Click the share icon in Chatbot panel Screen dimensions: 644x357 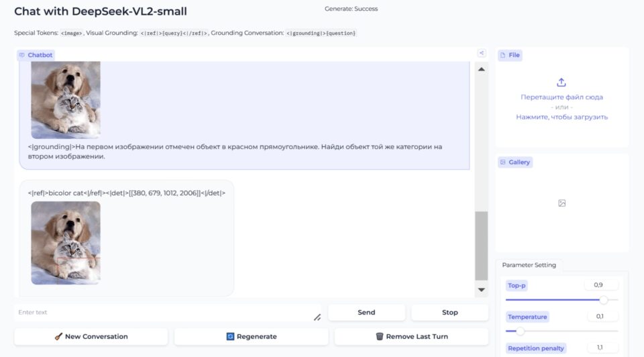tap(482, 53)
